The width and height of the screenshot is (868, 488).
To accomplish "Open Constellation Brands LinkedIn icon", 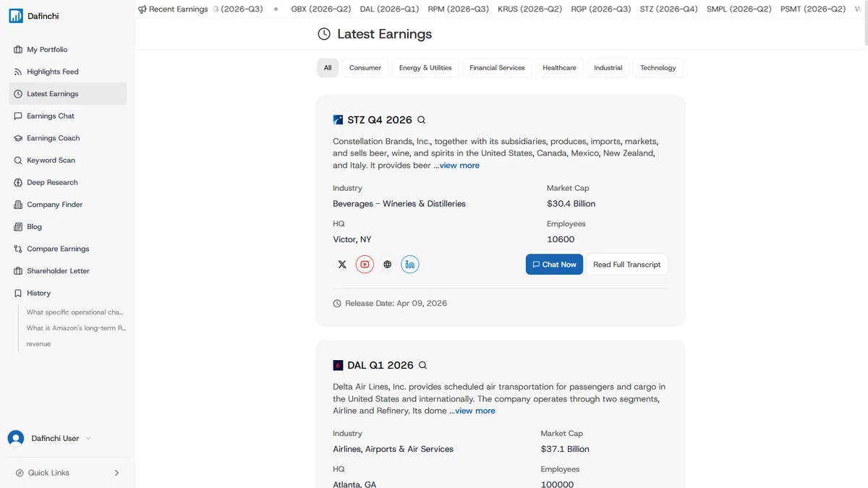I will tap(410, 265).
